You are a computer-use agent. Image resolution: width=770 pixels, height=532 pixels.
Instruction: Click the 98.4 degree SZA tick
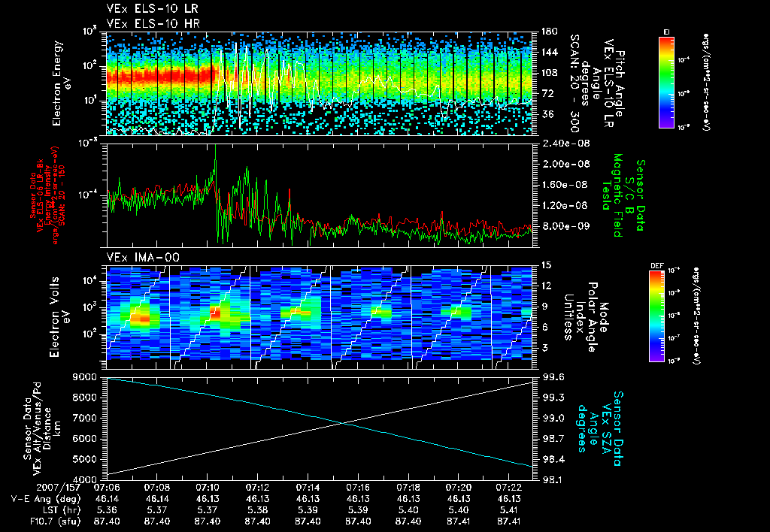(553, 459)
